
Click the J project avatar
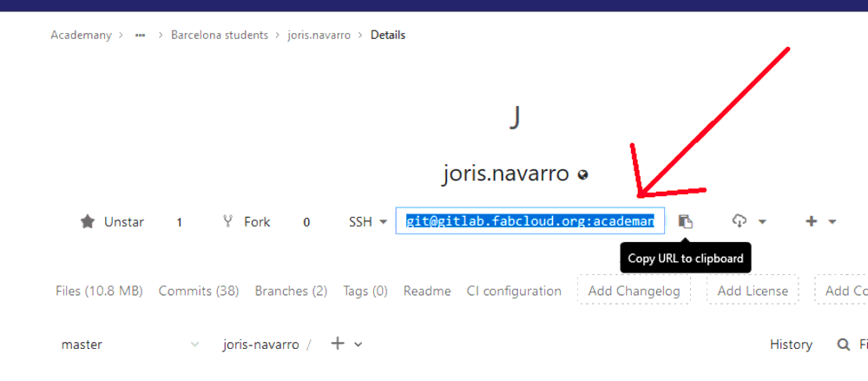pyautogui.click(x=515, y=117)
